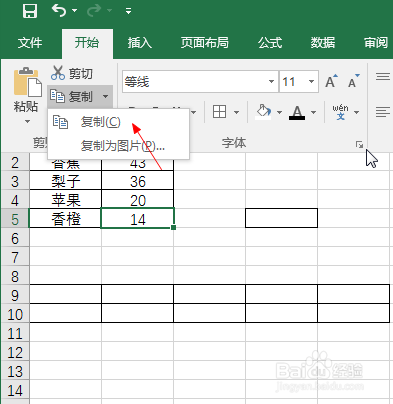
Task: Open the 字体 dialog launcher
Action: (359, 144)
